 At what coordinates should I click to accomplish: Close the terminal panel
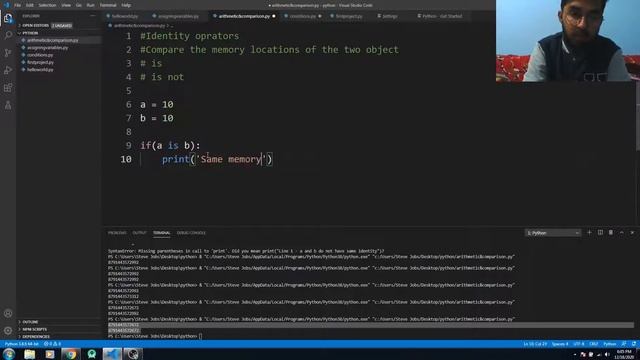pyautogui.click(x=632, y=233)
